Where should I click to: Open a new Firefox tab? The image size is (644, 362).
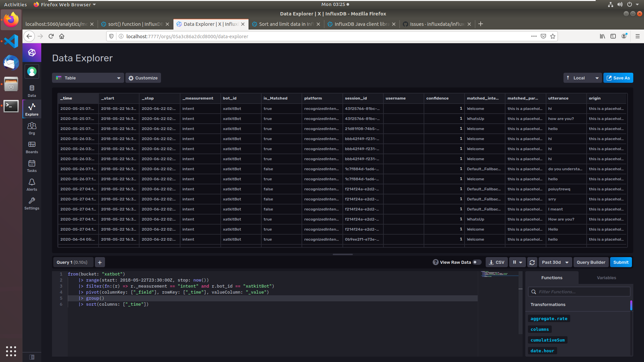click(481, 24)
